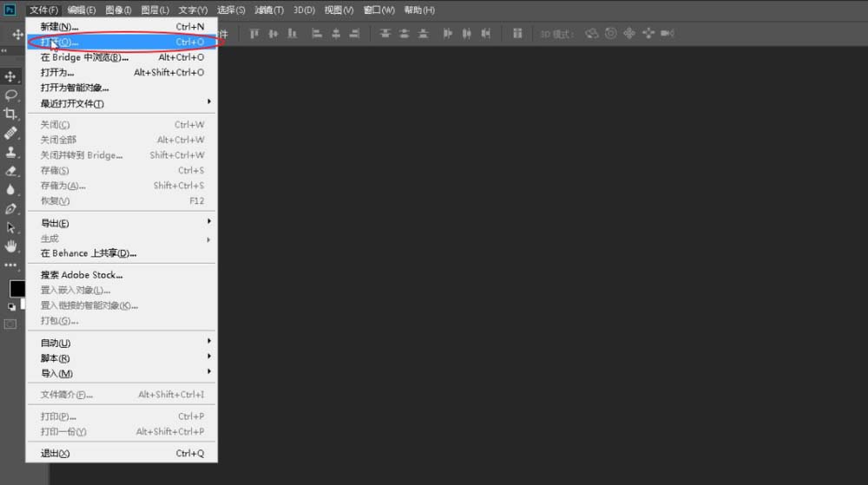Select the Move tool in the left toolbar
This screenshot has width=868, height=485.
tap(10, 76)
